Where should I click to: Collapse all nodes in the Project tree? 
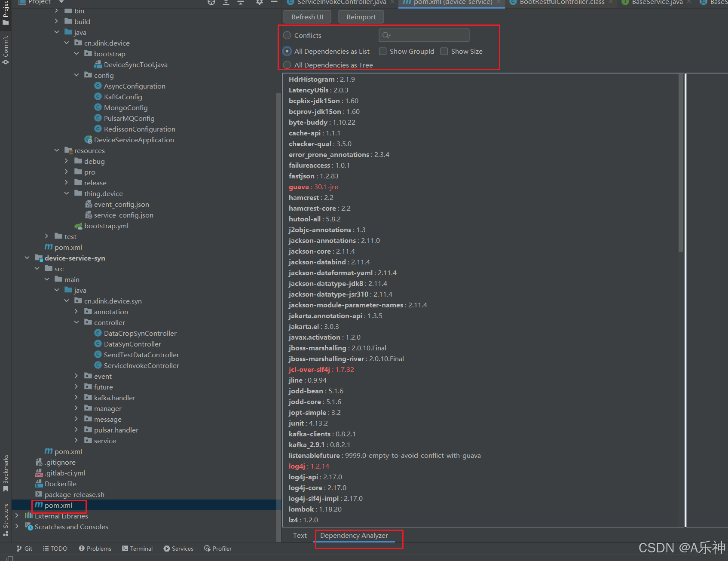point(241,2)
